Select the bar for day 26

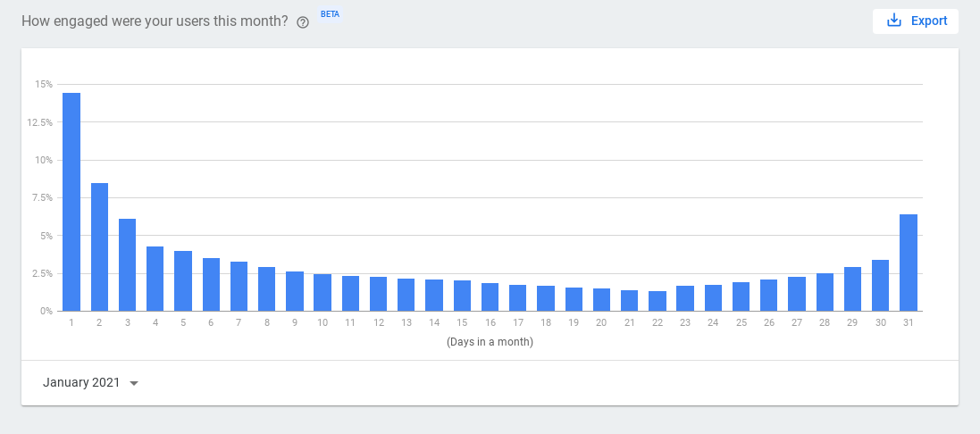769,296
